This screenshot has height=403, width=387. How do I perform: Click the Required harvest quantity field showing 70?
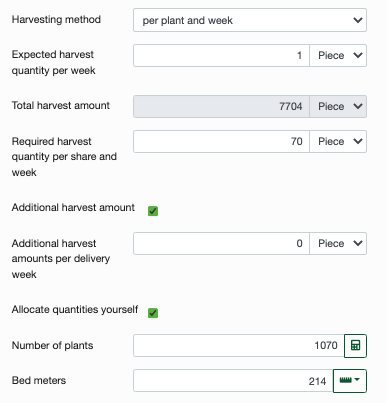[221, 141]
